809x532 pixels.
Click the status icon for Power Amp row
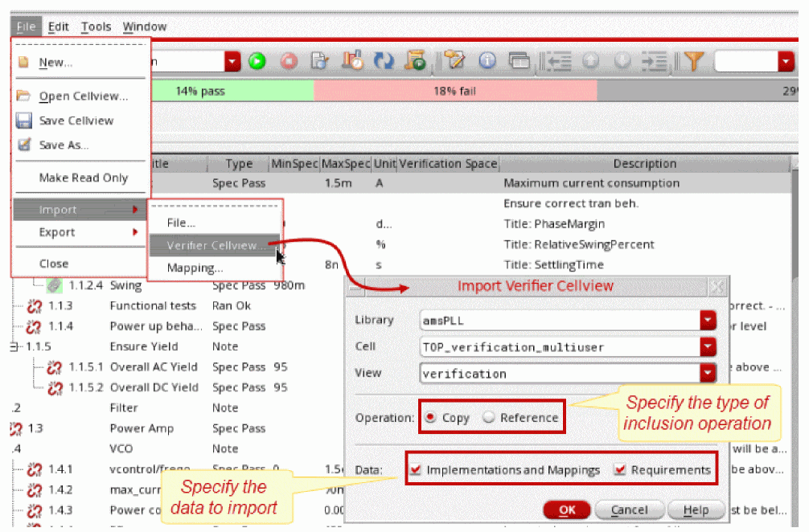[x=15, y=428]
